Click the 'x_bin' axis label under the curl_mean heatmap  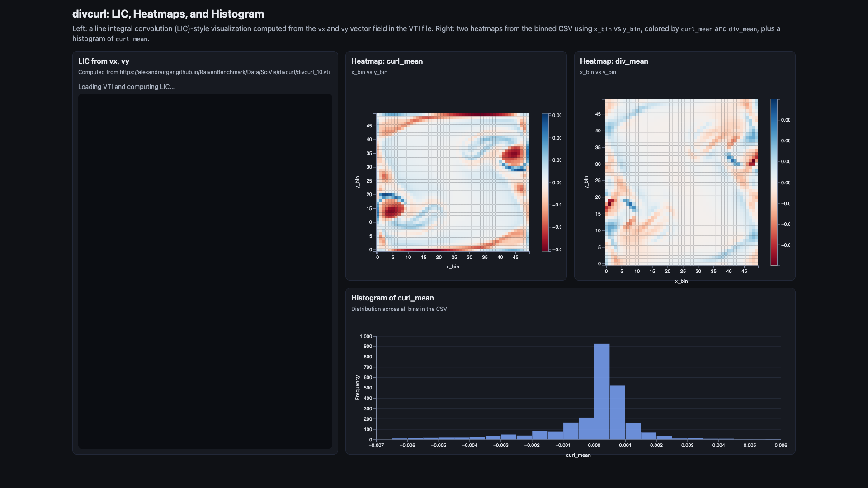(453, 267)
